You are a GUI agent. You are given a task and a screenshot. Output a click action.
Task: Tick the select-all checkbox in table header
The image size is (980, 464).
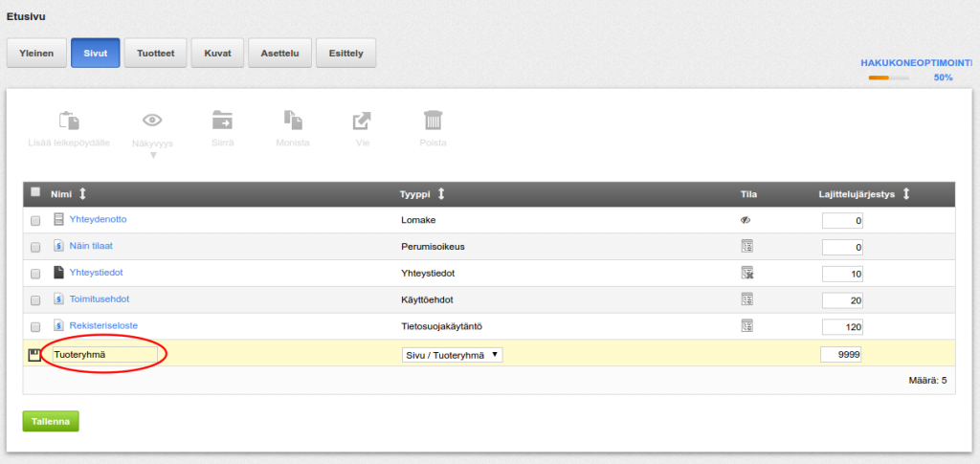tap(35, 192)
